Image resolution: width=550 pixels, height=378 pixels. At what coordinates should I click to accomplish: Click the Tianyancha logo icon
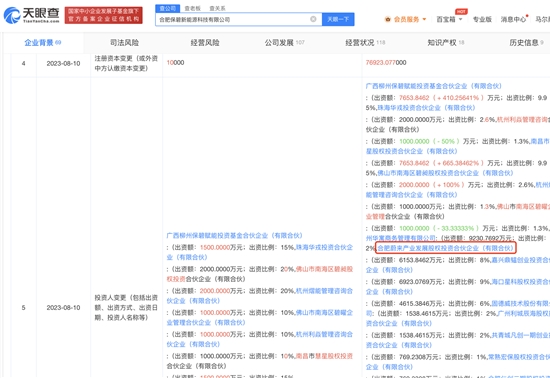[x=12, y=15]
